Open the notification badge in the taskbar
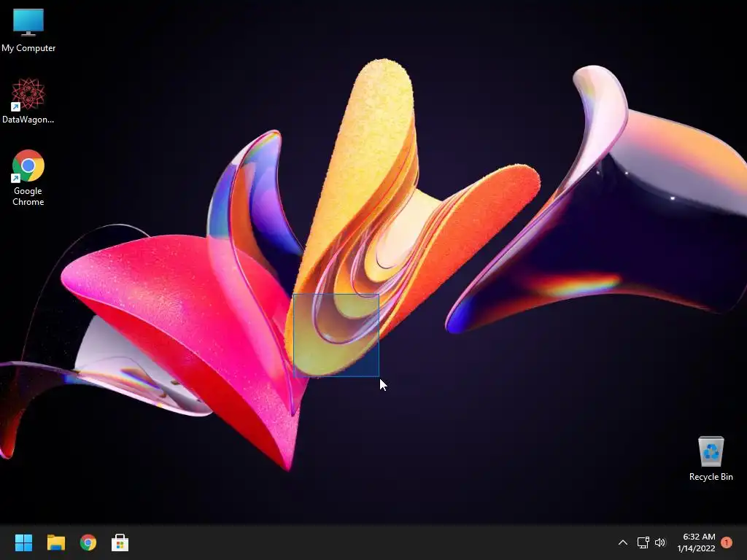The width and height of the screenshot is (747, 560). coord(727,542)
